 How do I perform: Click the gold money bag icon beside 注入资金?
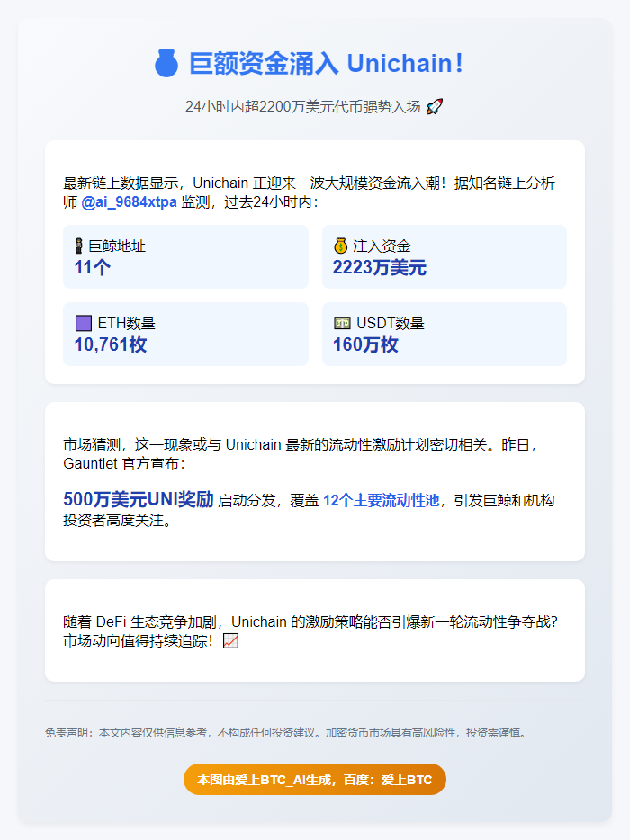pos(341,246)
